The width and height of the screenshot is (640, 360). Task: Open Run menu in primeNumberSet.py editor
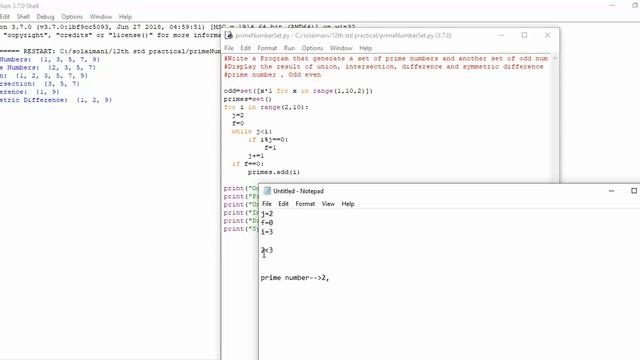pyautogui.click(x=289, y=48)
